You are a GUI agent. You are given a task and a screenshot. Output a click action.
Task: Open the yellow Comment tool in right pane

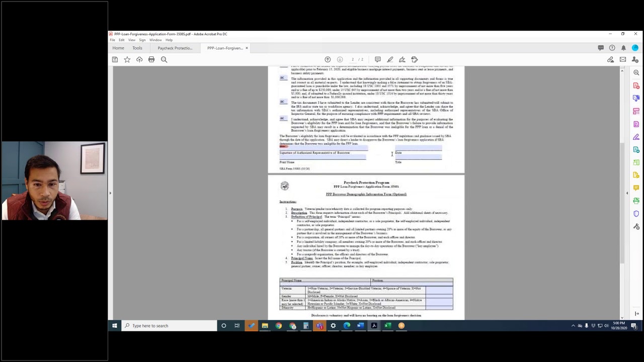coord(636,188)
